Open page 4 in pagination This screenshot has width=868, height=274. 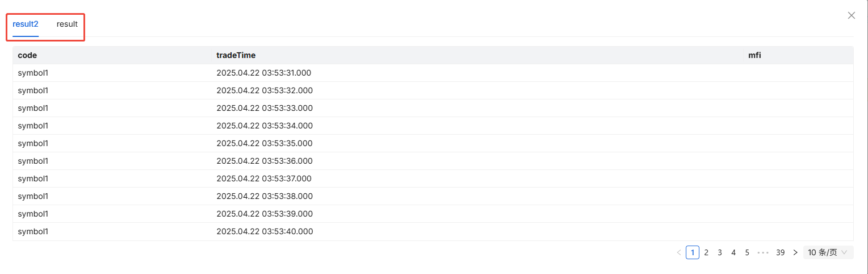point(733,252)
